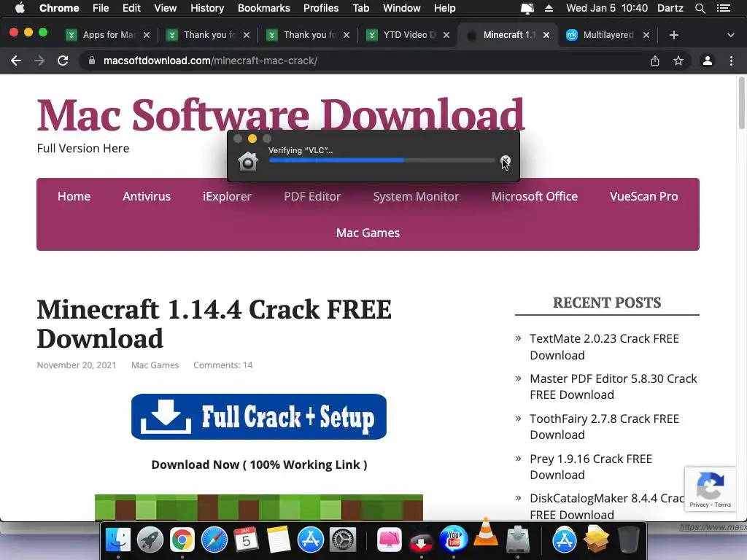This screenshot has width=747, height=560.
Task: Open Finder from the dock
Action: coord(117,540)
